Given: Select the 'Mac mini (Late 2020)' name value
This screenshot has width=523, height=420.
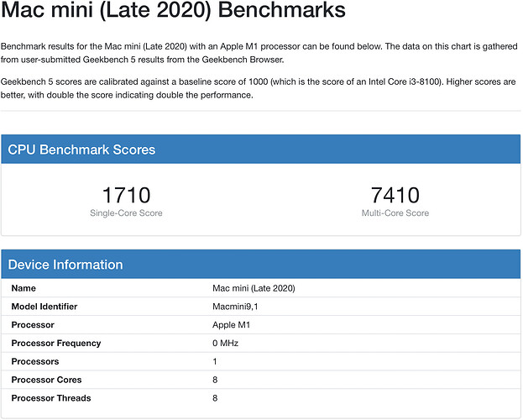Looking at the screenshot, I should (x=254, y=288).
